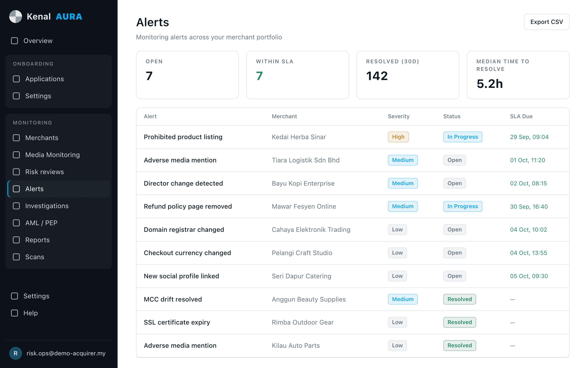Click the High severity badge
588x368 pixels.
pos(398,137)
